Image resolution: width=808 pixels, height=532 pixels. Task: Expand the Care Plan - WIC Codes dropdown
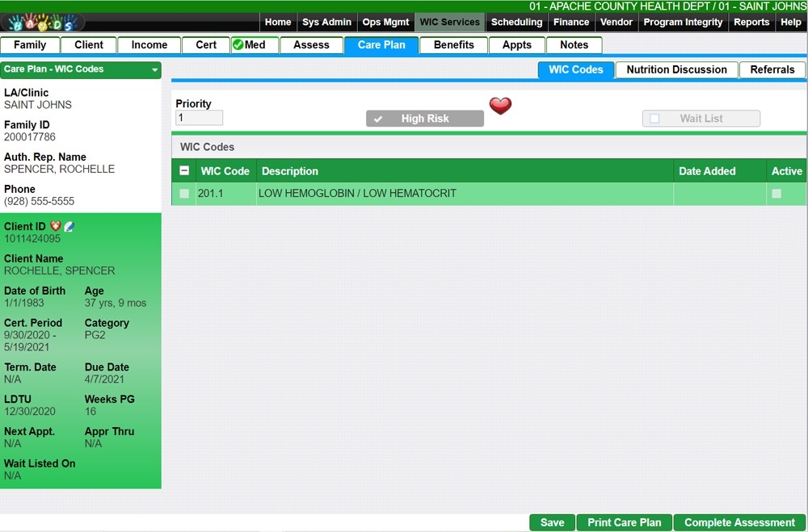click(154, 70)
